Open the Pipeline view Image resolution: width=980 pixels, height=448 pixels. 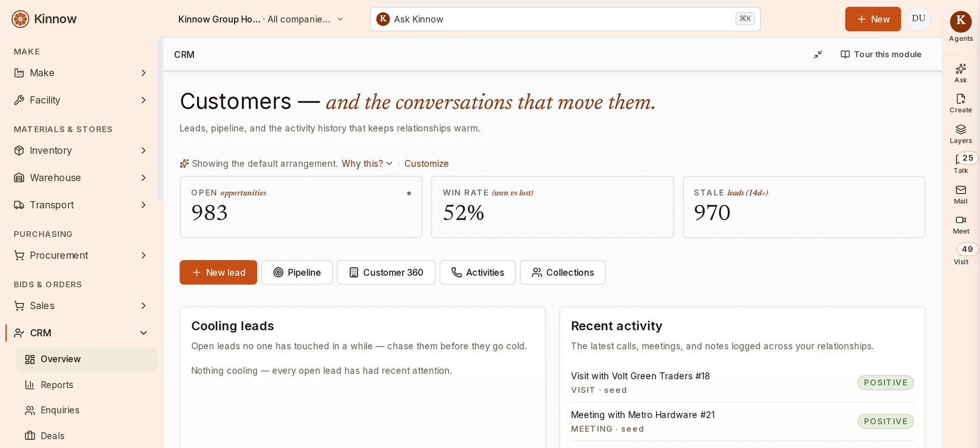(x=297, y=273)
